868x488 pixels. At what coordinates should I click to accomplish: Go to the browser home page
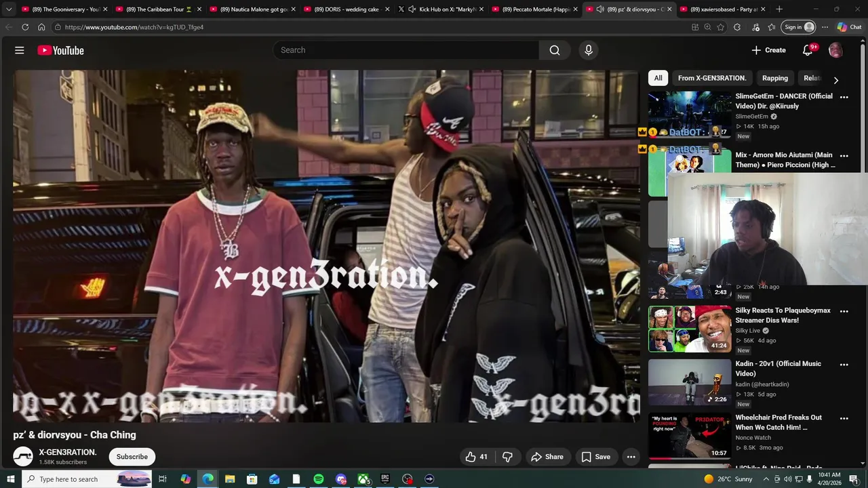pos(41,27)
